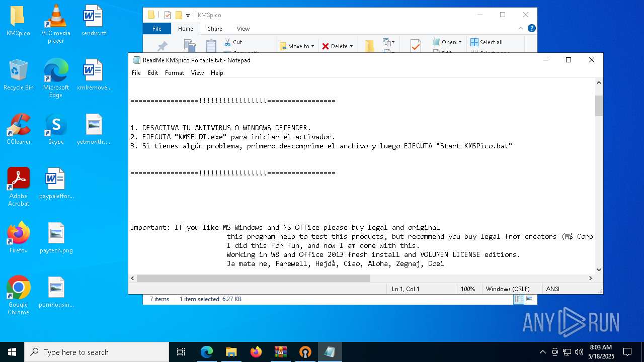Viewport: 644px width, 362px height.
Task: Click the Notepad horizontal scrollbar thumb
Action: click(x=254, y=278)
